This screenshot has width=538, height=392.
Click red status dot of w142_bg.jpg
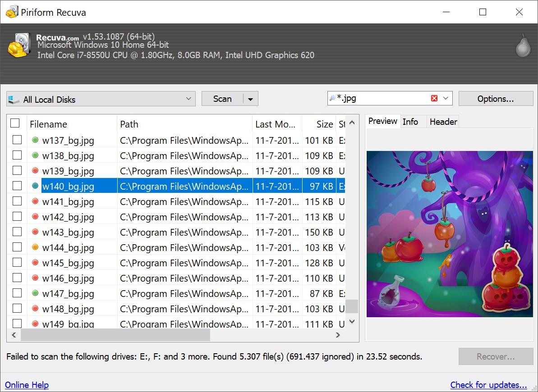[x=35, y=216]
